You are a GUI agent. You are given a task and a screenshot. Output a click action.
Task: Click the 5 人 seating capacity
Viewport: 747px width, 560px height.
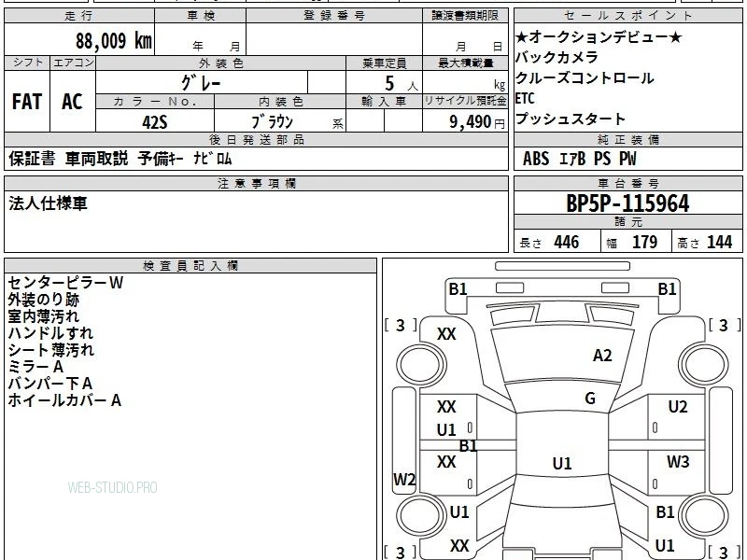(x=402, y=83)
